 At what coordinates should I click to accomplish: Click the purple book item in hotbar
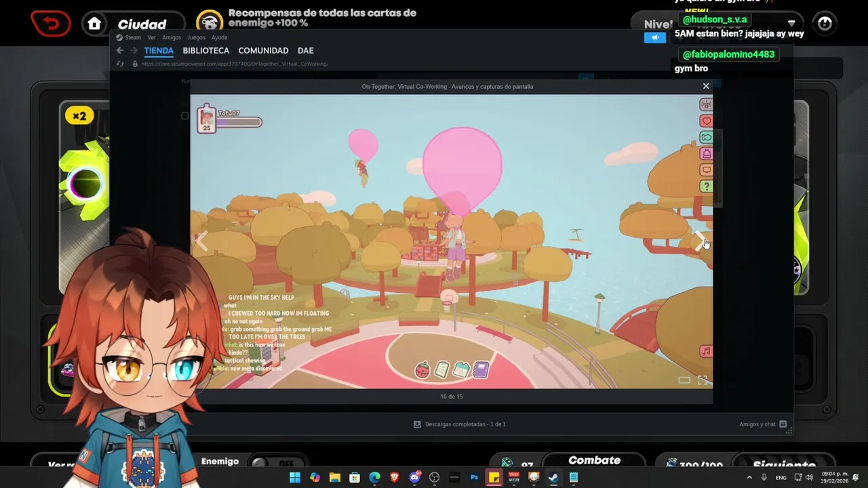coord(481,369)
